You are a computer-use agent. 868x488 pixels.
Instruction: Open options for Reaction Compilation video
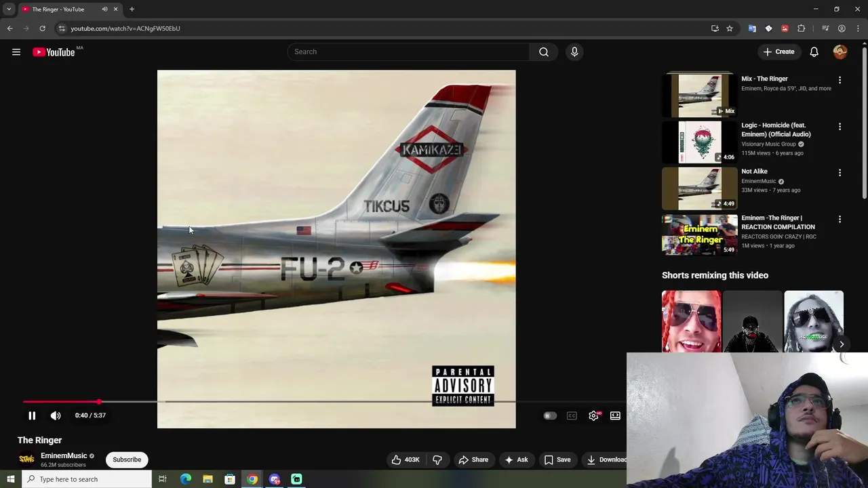tap(840, 220)
